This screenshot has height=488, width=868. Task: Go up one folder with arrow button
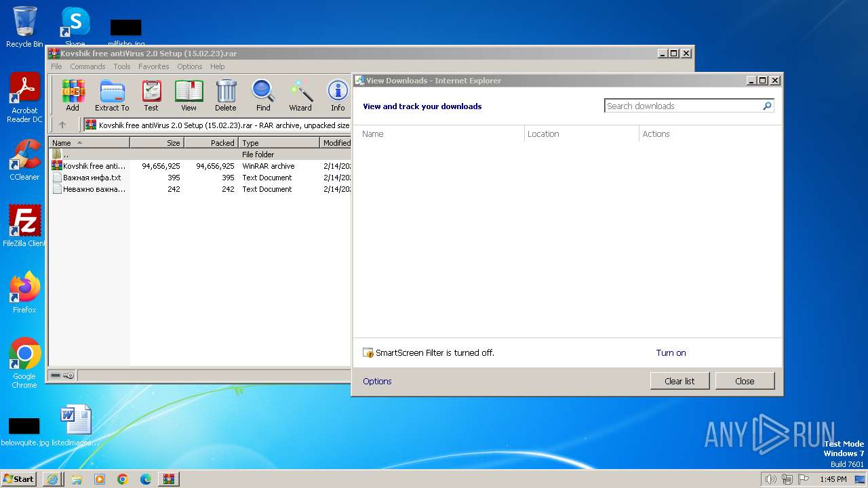click(62, 125)
